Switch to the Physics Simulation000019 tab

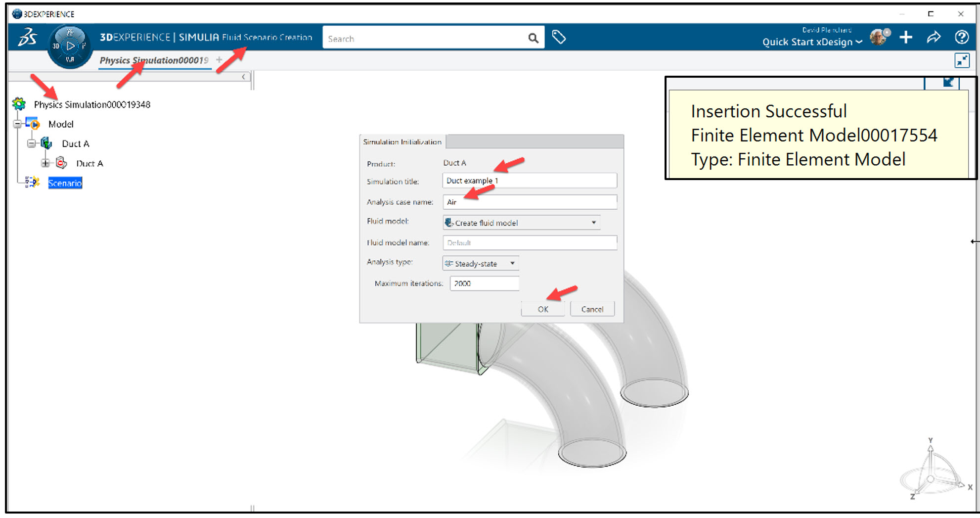(x=154, y=60)
